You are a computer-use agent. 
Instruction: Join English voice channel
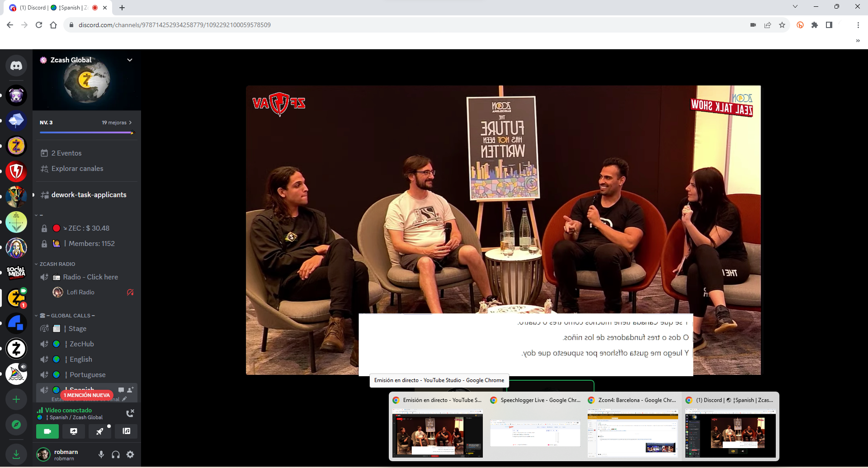tap(87, 359)
